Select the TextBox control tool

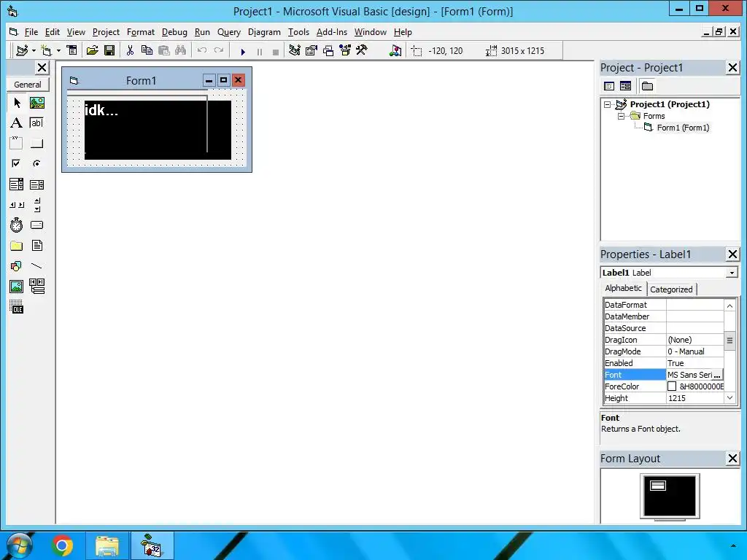tap(37, 122)
